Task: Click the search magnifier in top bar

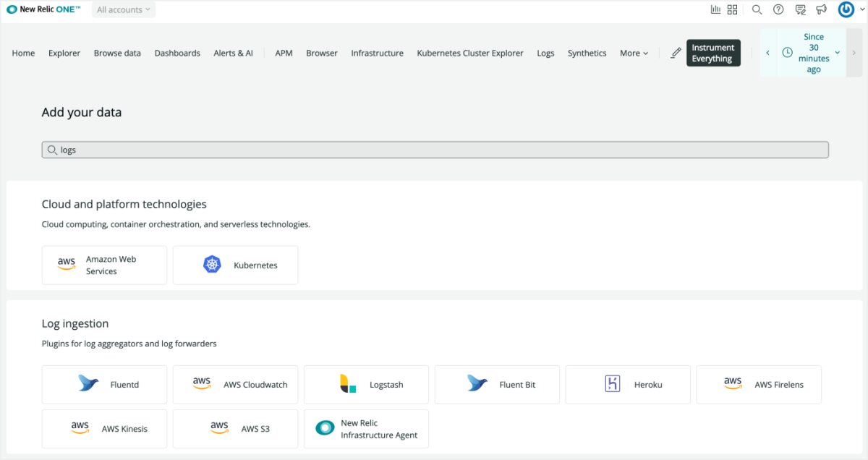Action: (x=757, y=9)
